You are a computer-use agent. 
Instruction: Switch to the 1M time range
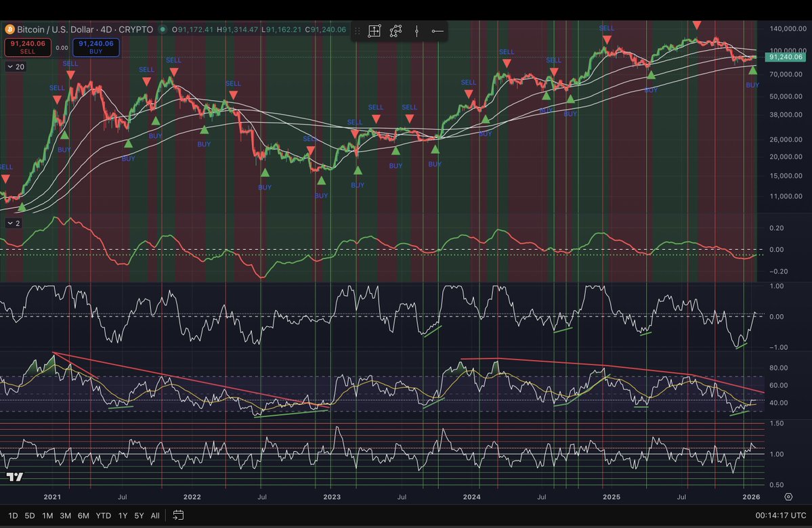[47, 516]
